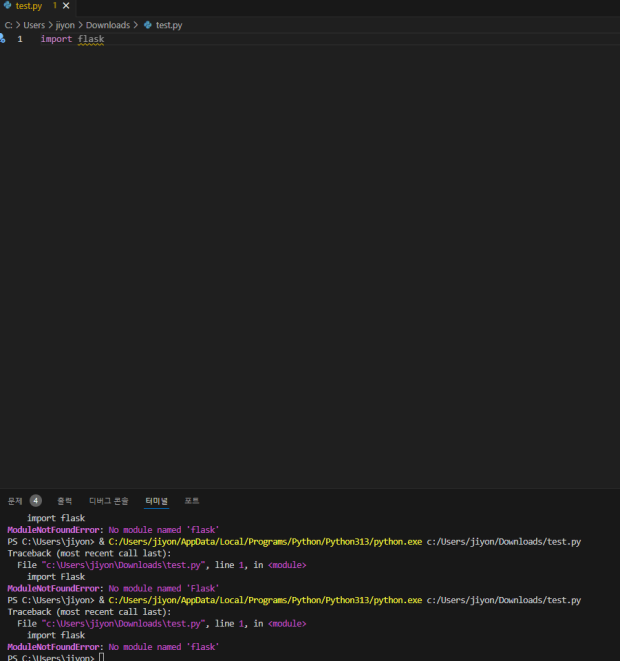Open the last c:\Users\jiyon\Downloads\test.py traceback link
The image size is (620, 661).
123,623
